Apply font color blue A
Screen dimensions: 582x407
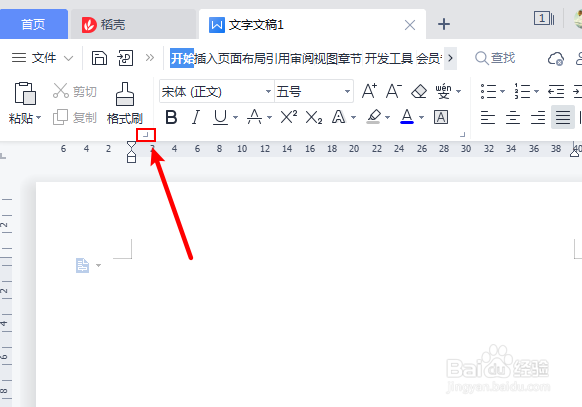[x=407, y=117]
